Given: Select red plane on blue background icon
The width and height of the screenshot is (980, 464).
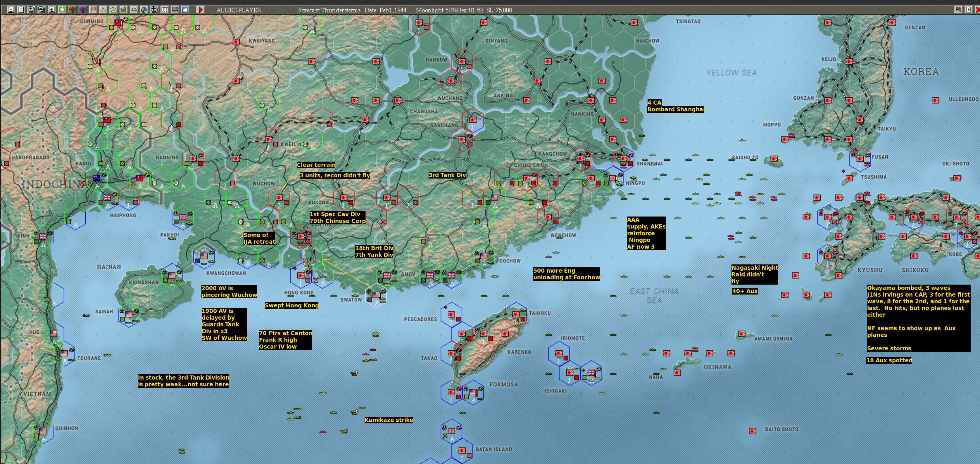Looking at the screenshot, I should pyautogui.click(x=82, y=10).
